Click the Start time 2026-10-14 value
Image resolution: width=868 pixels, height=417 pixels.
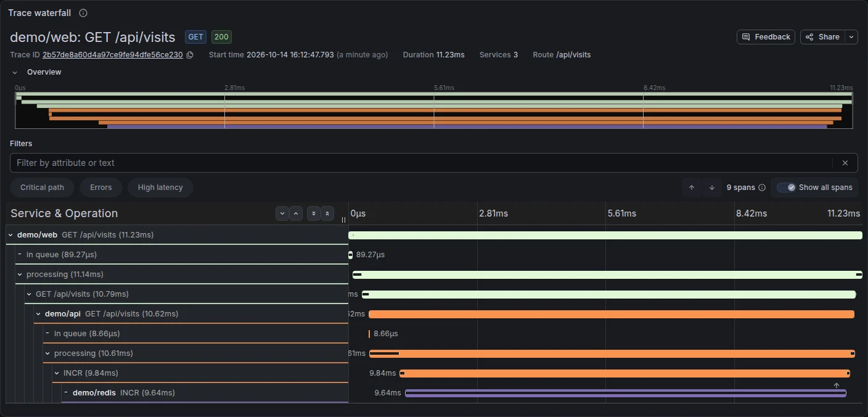290,55
